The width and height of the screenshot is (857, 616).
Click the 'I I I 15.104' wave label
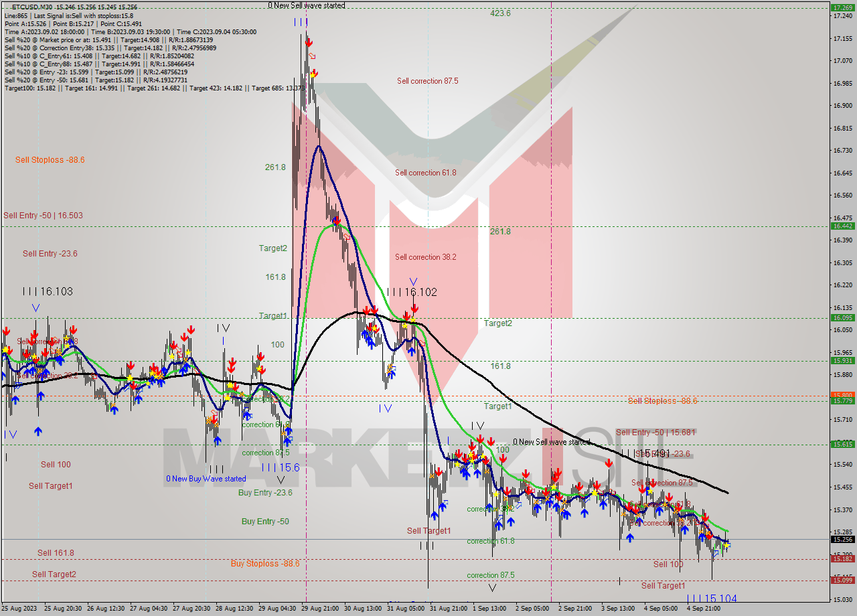point(712,598)
